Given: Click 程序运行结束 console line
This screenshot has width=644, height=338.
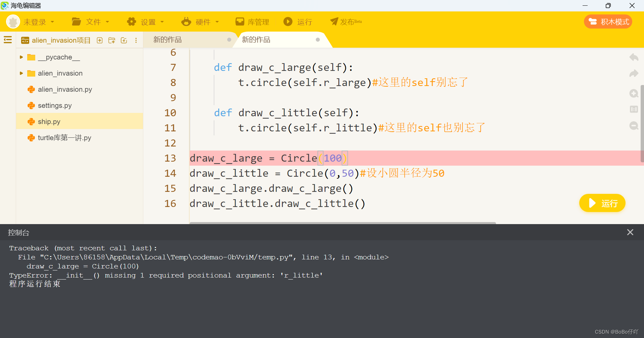Looking at the screenshot, I should point(35,284).
